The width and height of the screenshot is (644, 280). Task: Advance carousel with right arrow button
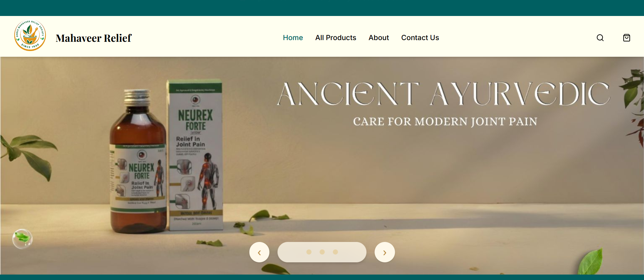point(385,252)
